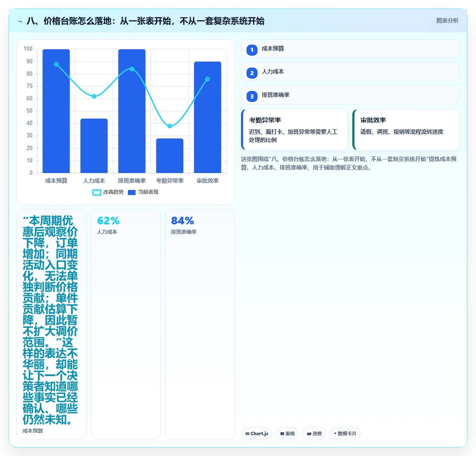Click the 数据卡片 tag
Viewport: 476px width, 456px height.
tap(345, 433)
